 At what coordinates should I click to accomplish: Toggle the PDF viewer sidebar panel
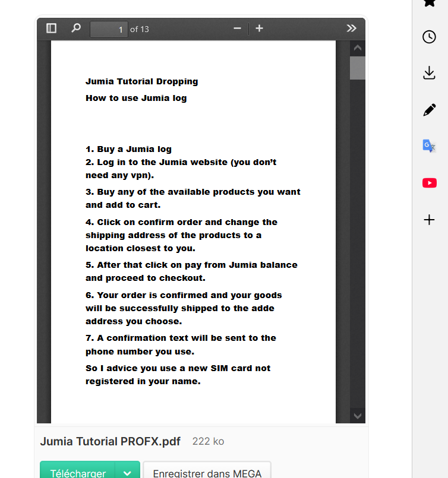(x=51, y=29)
